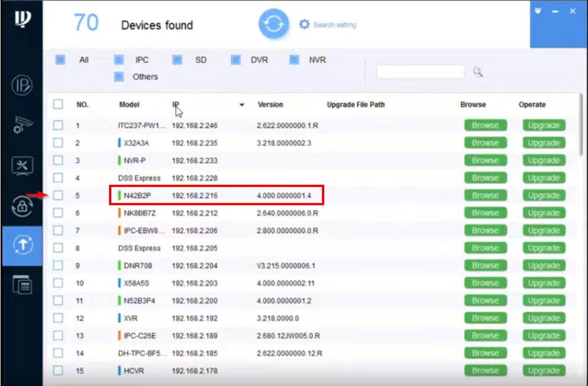Select IP address 192.168.2.185
588x386 pixels.
[195, 354]
